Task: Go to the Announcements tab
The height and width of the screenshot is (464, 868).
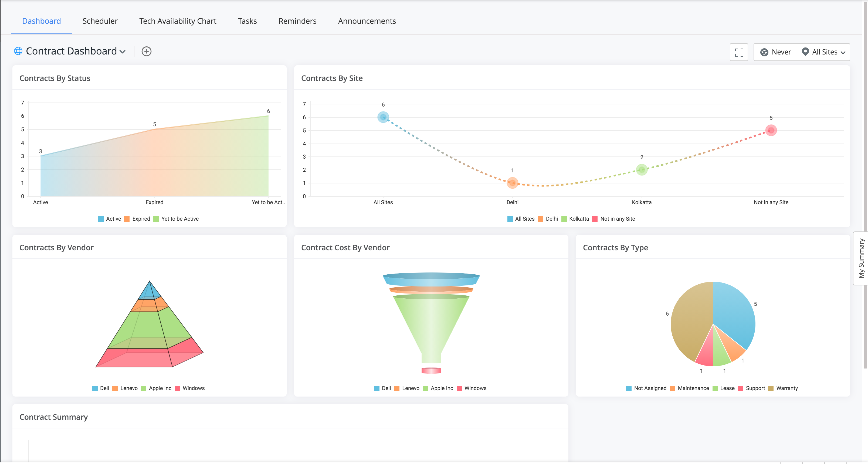Action: pyautogui.click(x=367, y=21)
